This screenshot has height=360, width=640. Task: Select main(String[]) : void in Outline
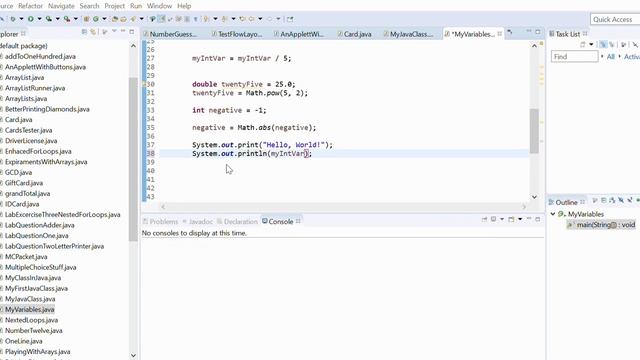(x=601, y=224)
